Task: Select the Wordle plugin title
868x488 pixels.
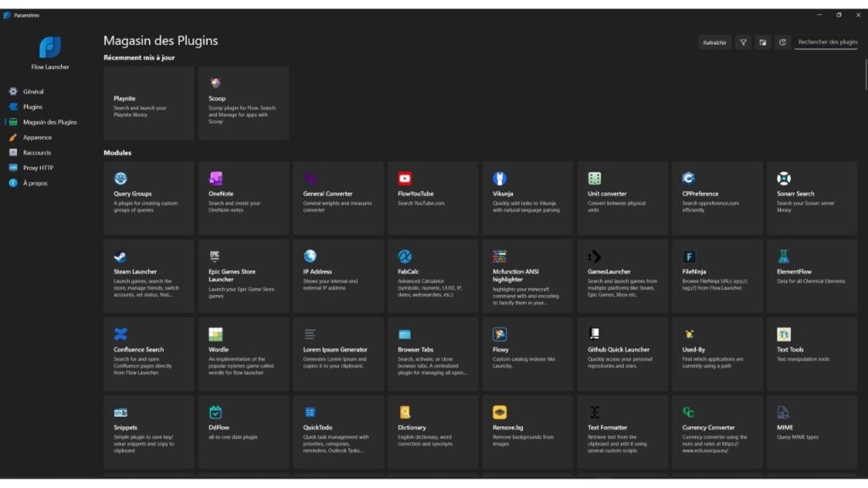Action: pos(219,350)
